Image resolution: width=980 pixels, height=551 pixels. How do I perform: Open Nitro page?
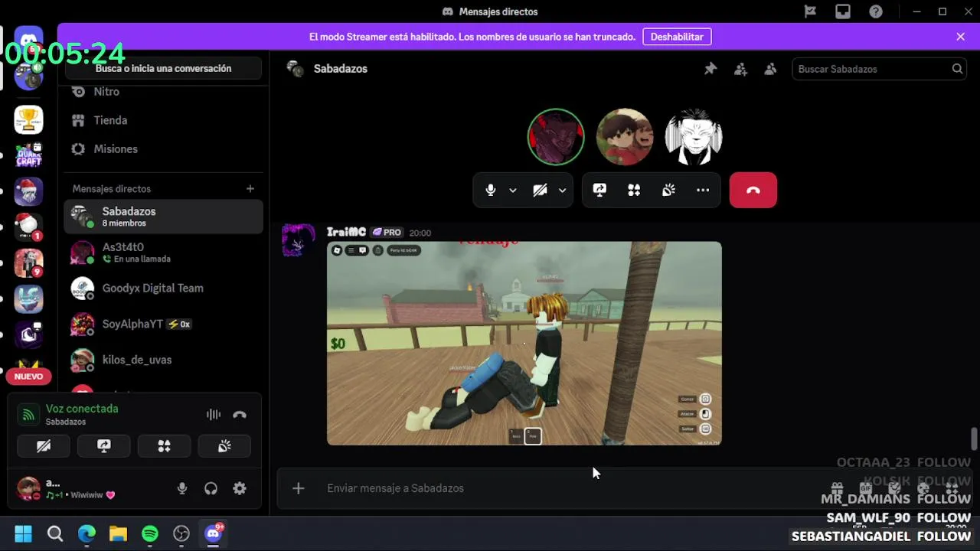(162, 92)
